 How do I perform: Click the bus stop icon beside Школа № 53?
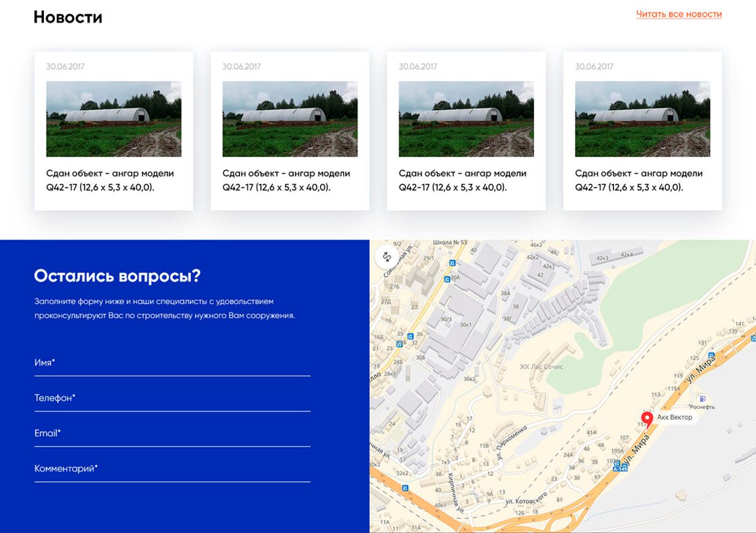(452, 263)
